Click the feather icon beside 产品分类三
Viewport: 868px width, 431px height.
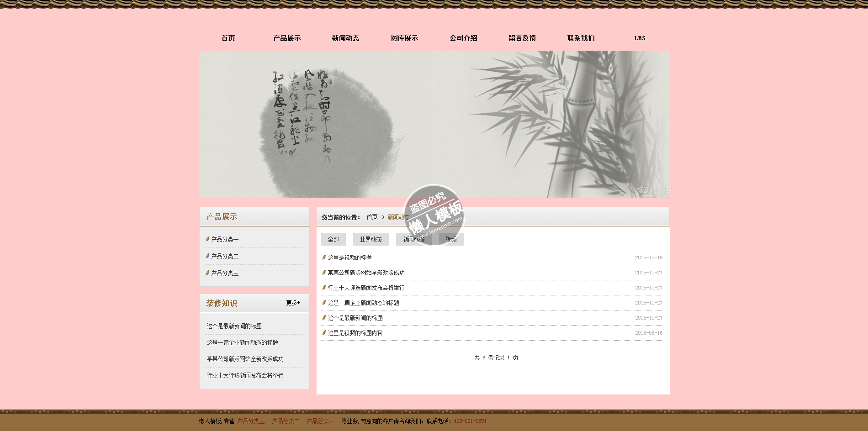[x=207, y=273]
